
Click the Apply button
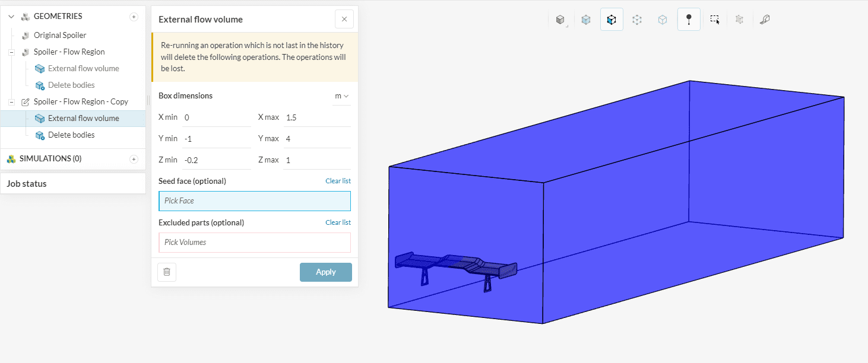[x=325, y=272]
